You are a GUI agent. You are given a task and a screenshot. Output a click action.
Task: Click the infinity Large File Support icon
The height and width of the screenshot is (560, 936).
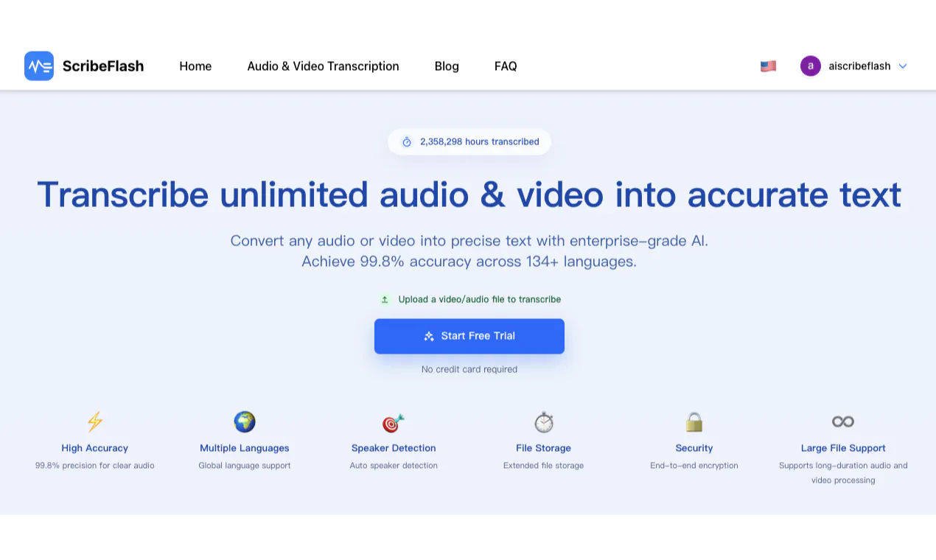coord(843,421)
